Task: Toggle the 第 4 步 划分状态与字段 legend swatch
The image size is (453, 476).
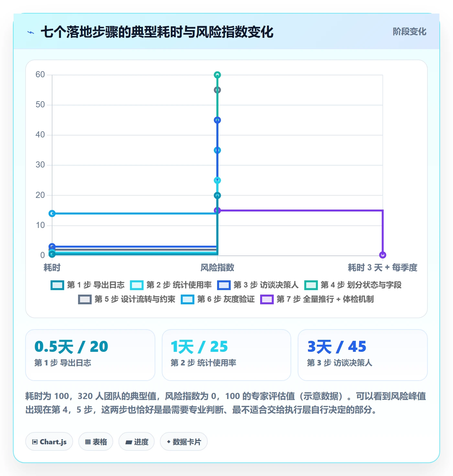Action: pyautogui.click(x=311, y=285)
